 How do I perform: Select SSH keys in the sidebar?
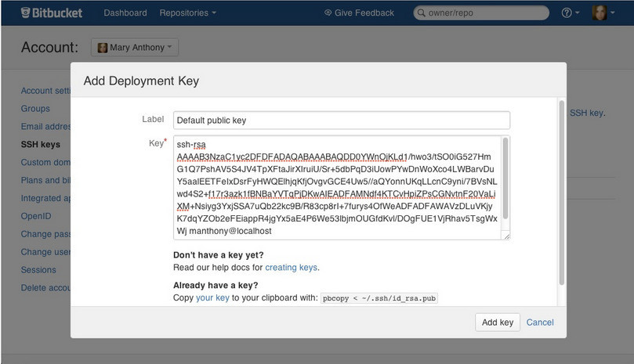point(41,145)
